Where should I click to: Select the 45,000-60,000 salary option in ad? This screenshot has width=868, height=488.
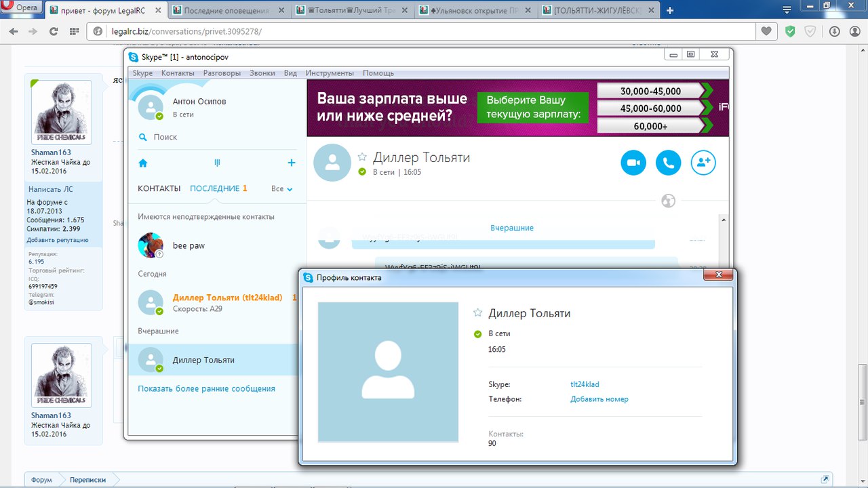(x=650, y=108)
